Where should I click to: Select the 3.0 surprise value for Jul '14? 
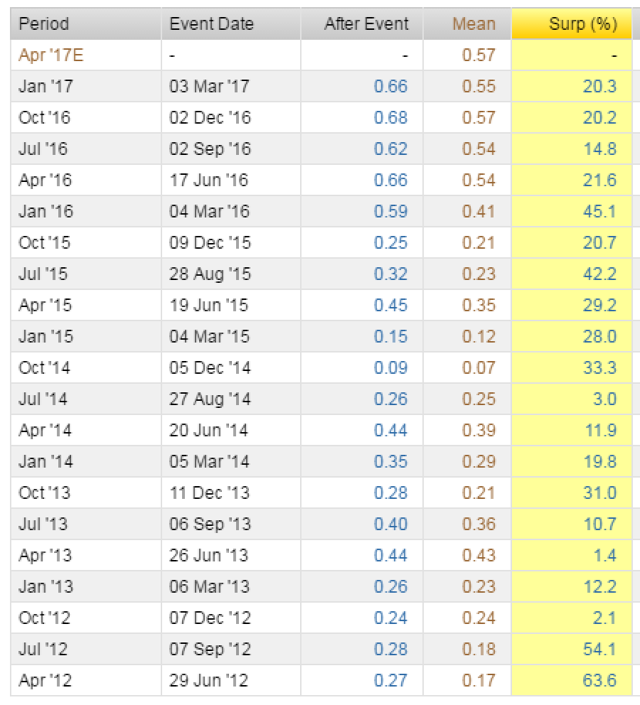point(604,399)
